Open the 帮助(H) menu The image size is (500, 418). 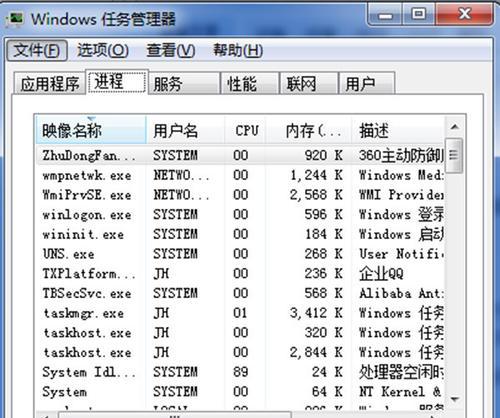point(238,51)
